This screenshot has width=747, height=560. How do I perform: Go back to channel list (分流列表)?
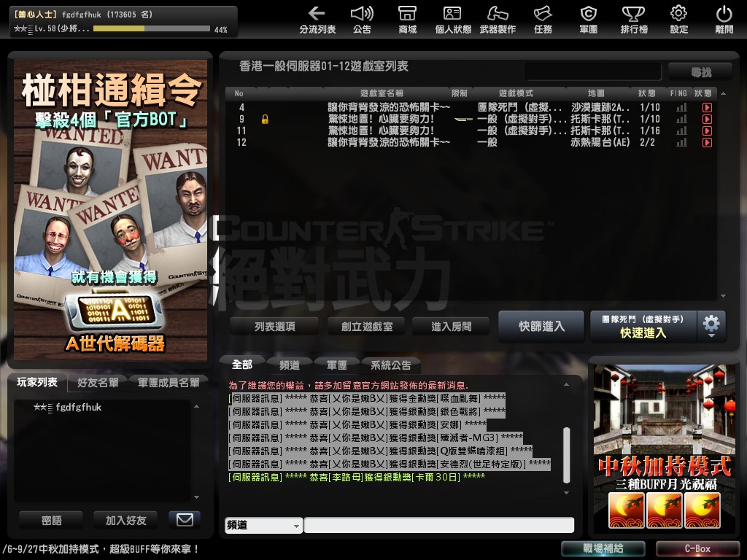[x=317, y=20]
